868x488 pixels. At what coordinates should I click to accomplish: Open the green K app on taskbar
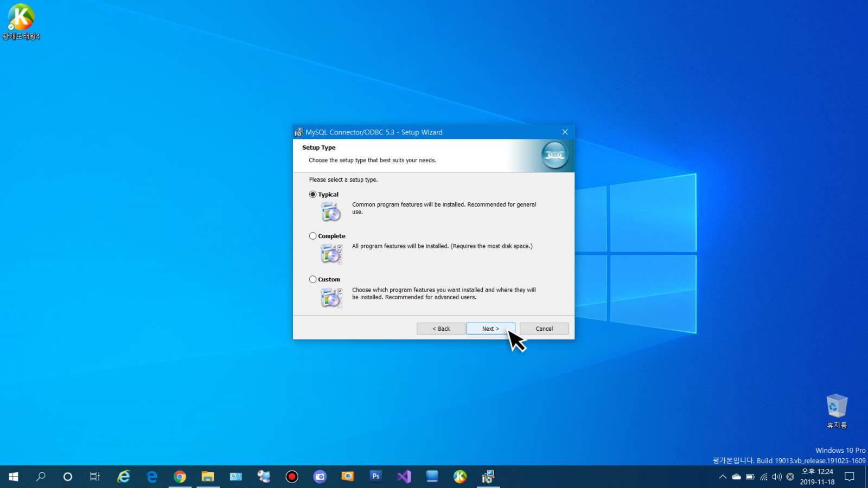pos(460,477)
